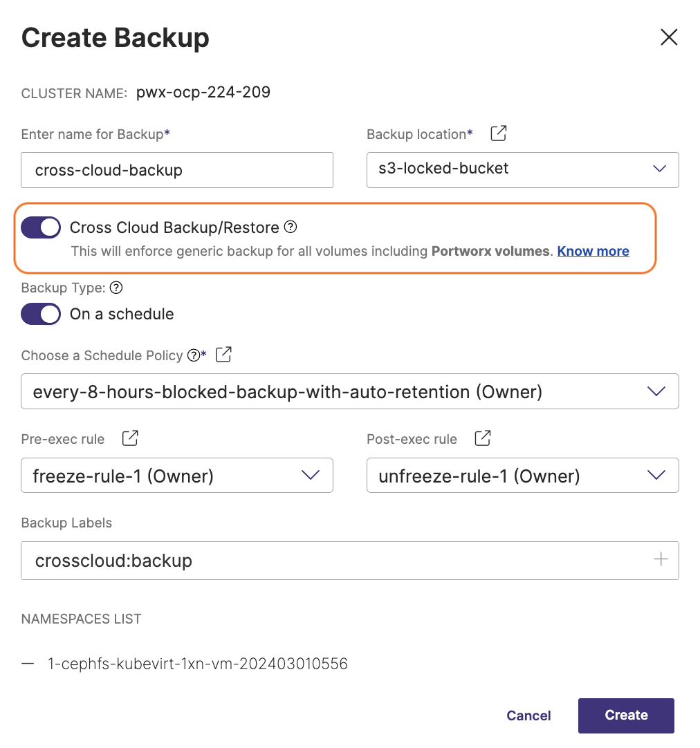Click help icon beside Cross Cloud Backup/Restore

(291, 227)
